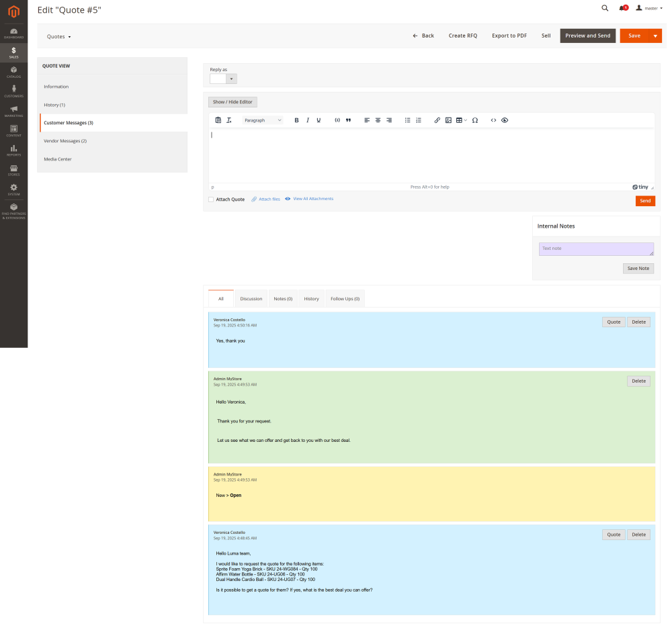Image resolution: width=672 pixels, height=636 pixels.
Task: Open Find Partners & Extensions
Action: pyautogui.click(x=13, y=212)
